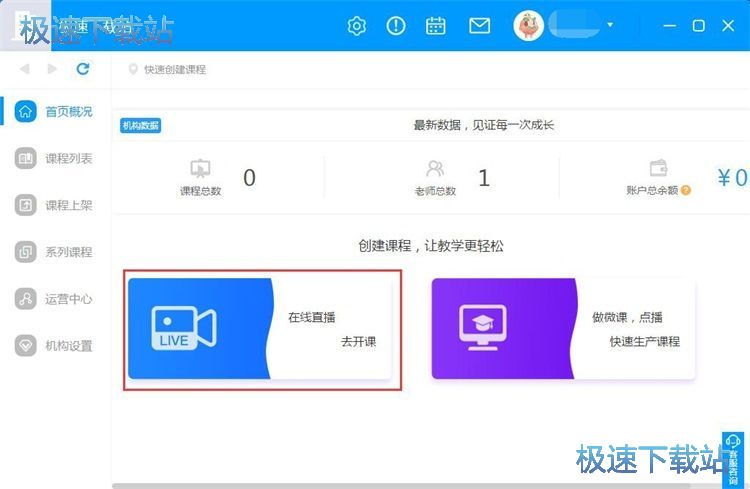The width and height of the screenshot is (750, 489).
Task: Go back with the left arrow
Action: 24,69
